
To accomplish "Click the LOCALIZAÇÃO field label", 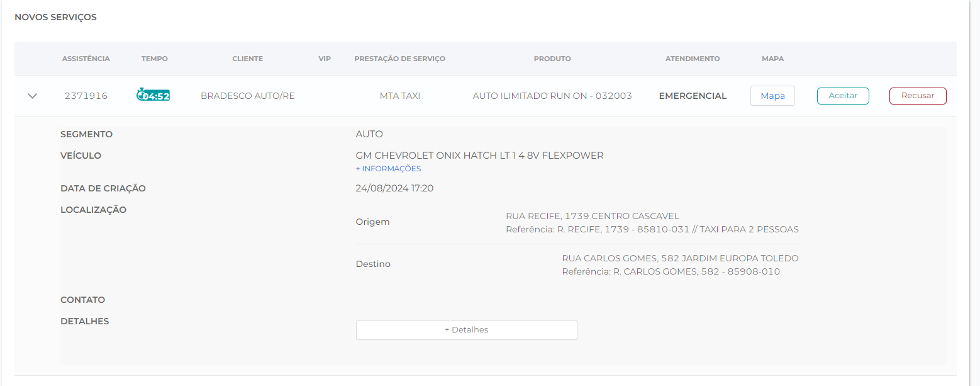I will click(94, 210).
